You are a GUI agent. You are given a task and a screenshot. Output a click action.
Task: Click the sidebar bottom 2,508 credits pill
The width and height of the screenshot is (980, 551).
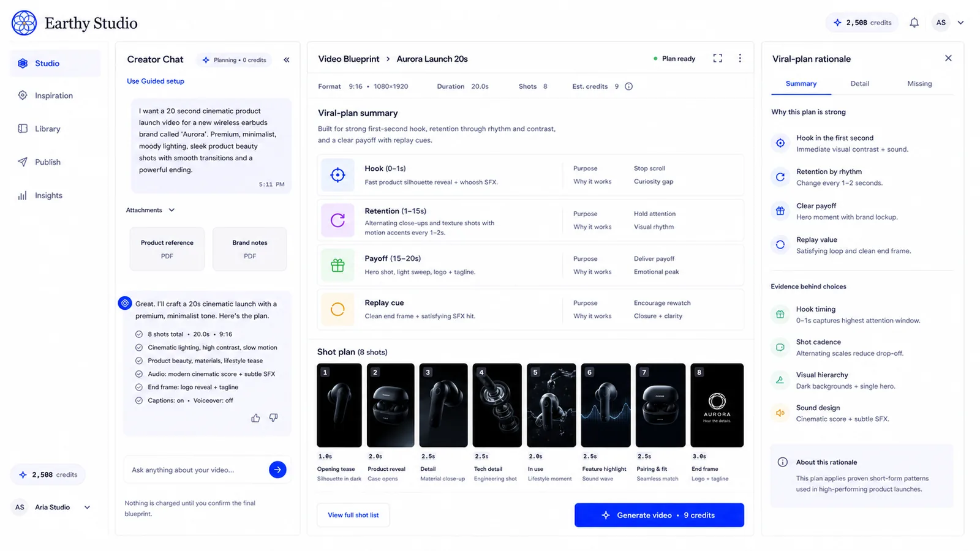click(x=48, y=474)
